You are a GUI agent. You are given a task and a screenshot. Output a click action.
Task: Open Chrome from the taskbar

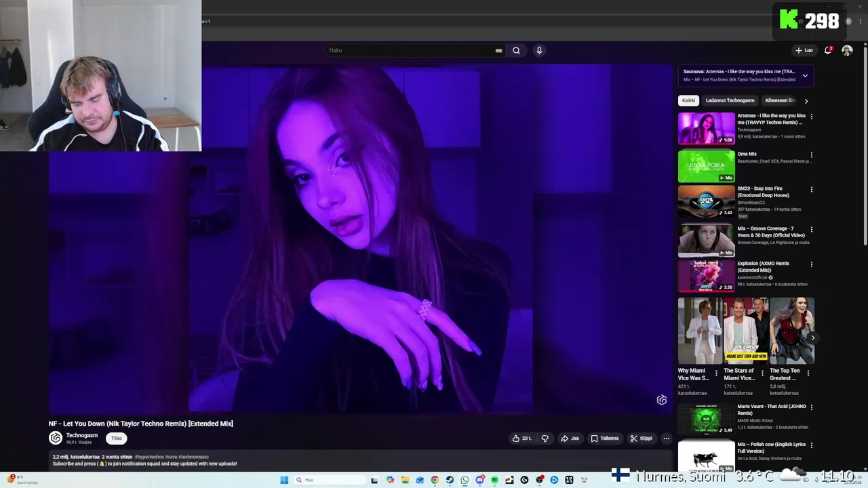pyautogui.click(x=435, y=480)
